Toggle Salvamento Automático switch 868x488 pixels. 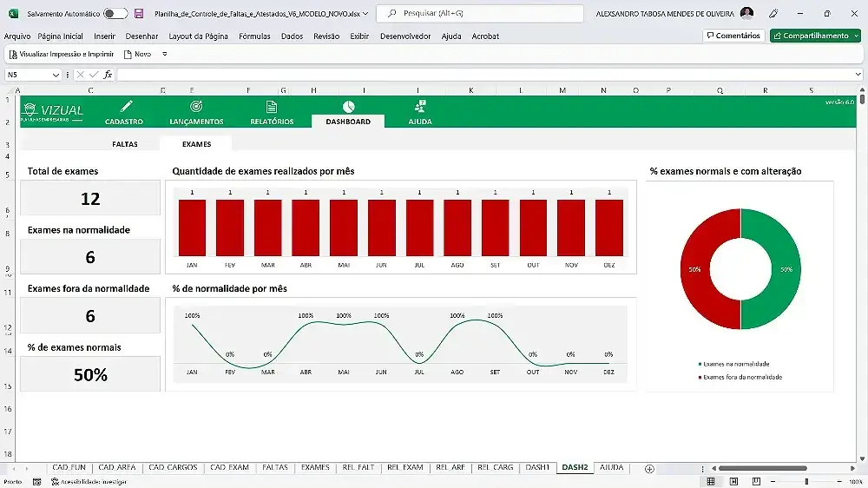click(x=115, y=13)
